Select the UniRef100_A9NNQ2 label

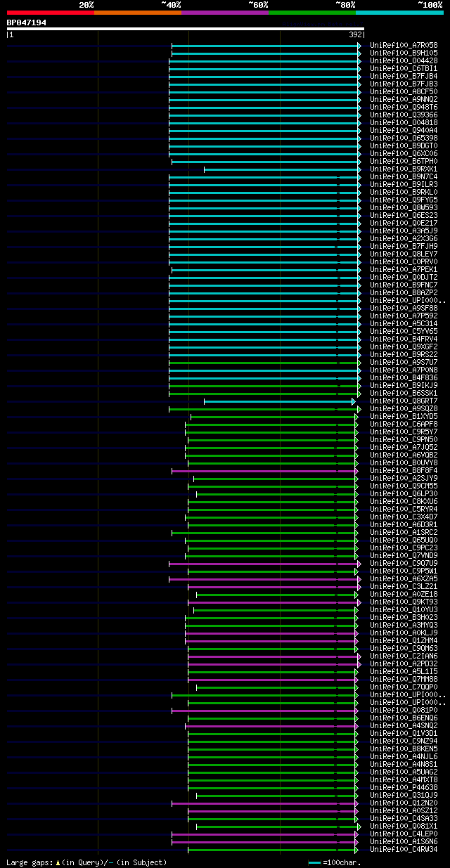click(404, 99)
